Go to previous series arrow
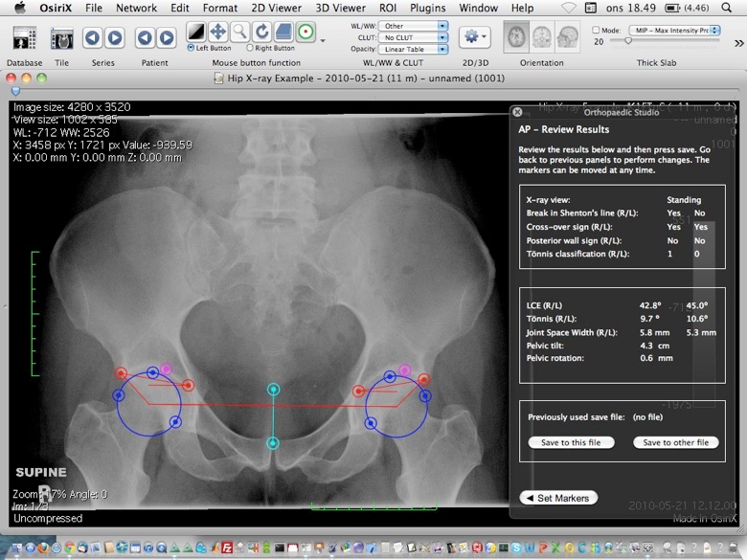 pyautogui.click(x=93, y=37)
